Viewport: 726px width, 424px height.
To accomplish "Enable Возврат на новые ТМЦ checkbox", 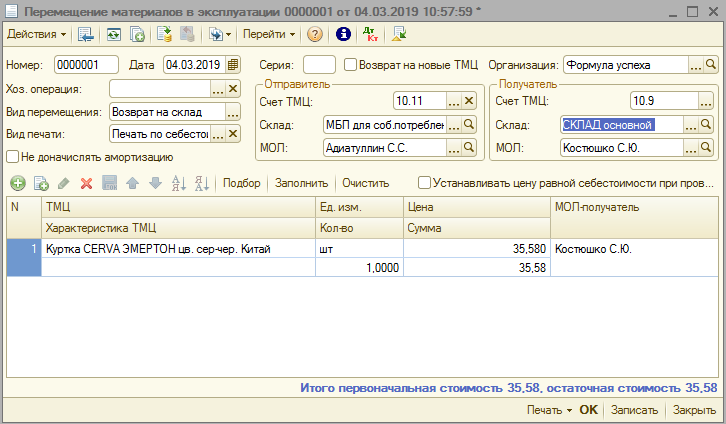I will click(x=350, y=65).
